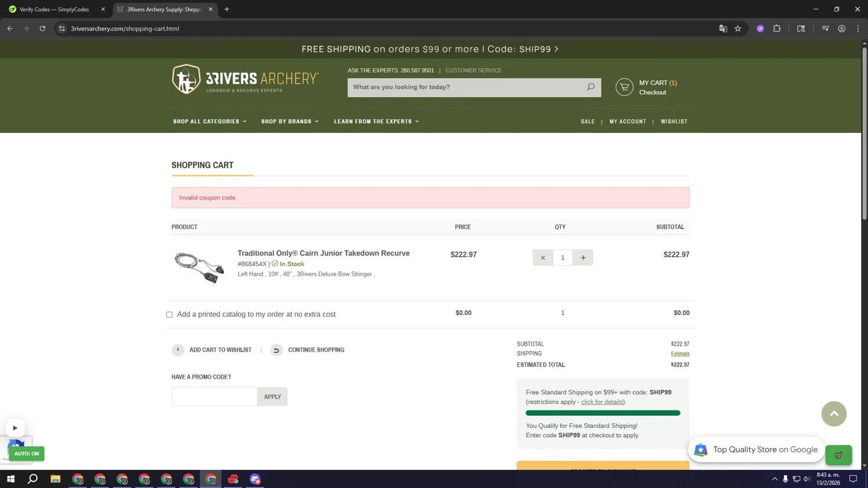Image resolution: width=868 pixels, height=488 pixels.
Task: Open the shopping cart icon
Action: pos(624,87)
